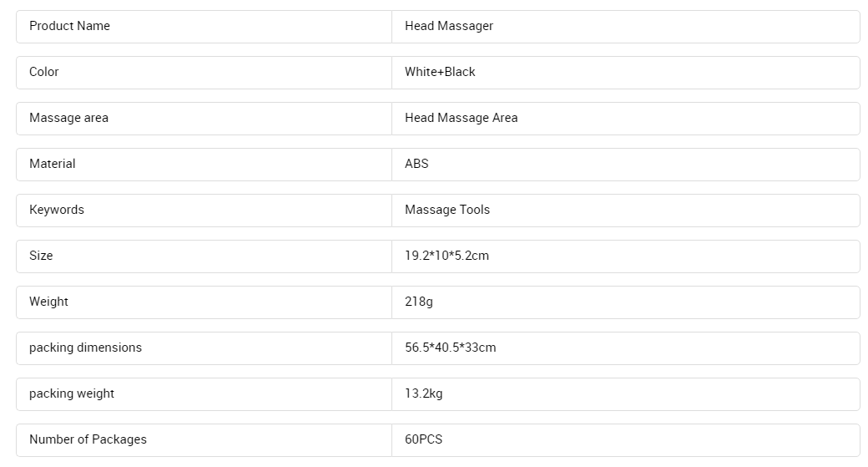Click the Number of Packages label
The image size is (868, 467).
click(x=88, y=440)
